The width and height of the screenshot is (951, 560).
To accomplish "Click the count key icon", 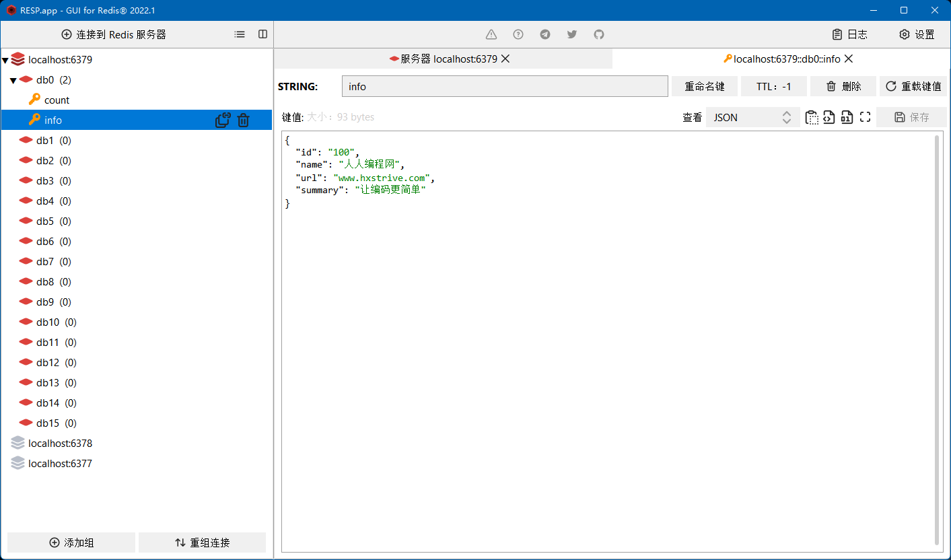I will (34, 100).
